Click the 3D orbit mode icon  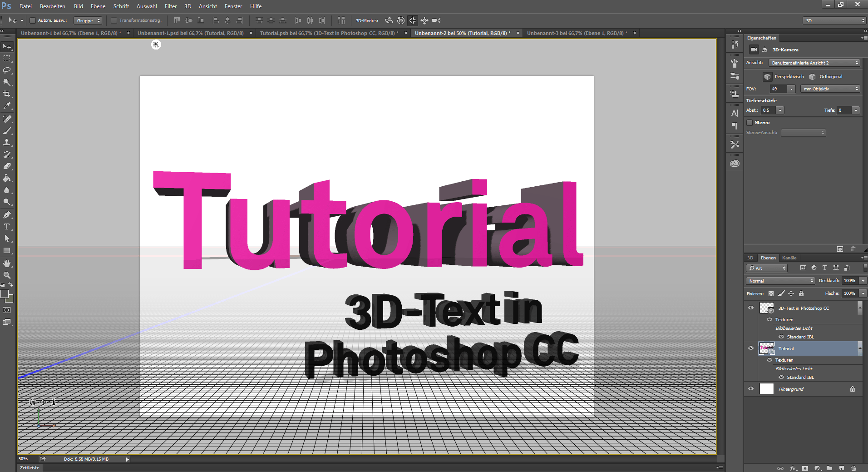coord(389,20)
